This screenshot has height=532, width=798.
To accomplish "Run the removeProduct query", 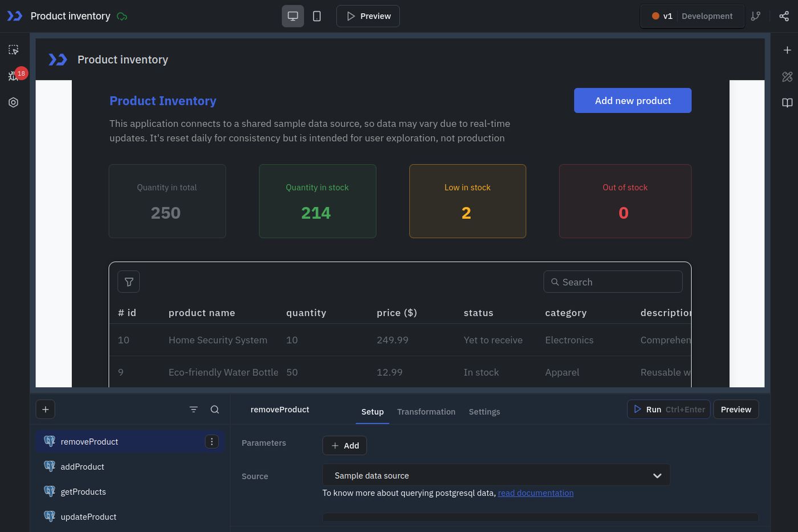I will coord(669,410).
